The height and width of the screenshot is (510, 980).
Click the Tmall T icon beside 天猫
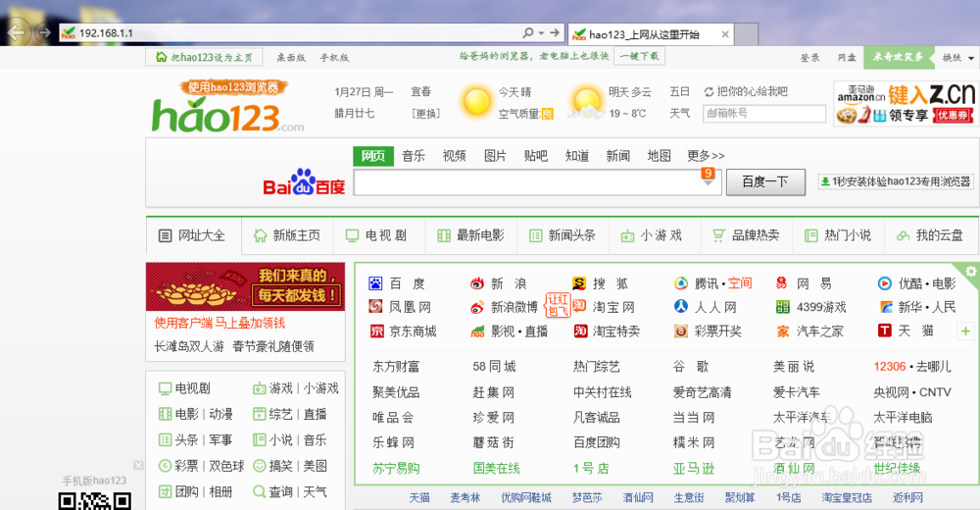point(884,331)
